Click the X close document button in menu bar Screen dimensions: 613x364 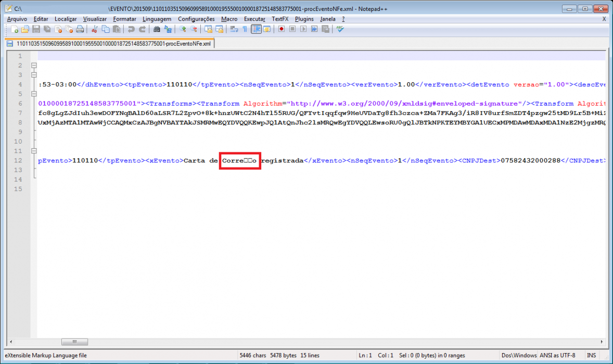pyautogui.click(x=604, y=19)
